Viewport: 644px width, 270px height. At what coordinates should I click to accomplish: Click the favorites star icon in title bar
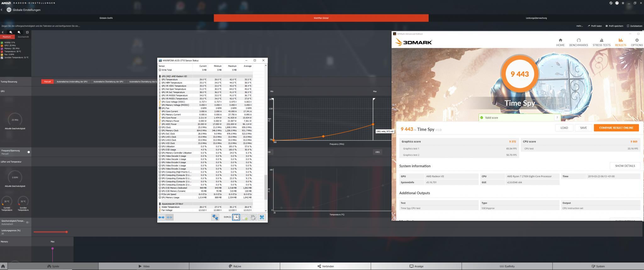tap(623, 3)
